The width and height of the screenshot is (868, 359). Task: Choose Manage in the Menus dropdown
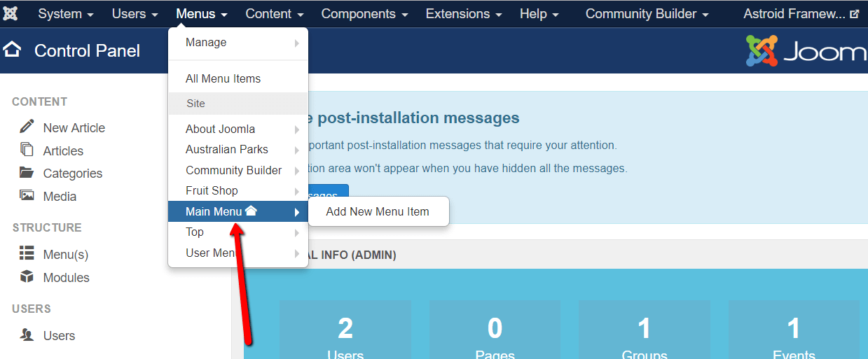click(238, 43)
